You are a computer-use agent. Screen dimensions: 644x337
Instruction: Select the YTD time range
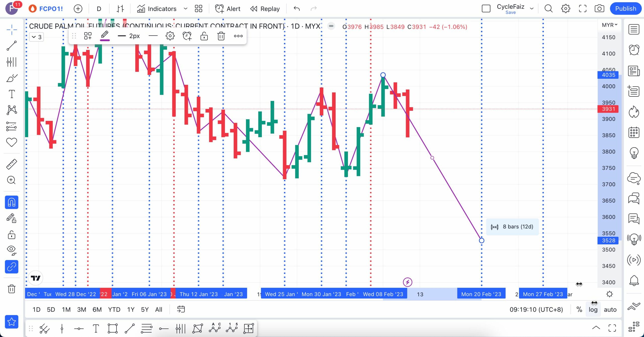coord(114,310)
